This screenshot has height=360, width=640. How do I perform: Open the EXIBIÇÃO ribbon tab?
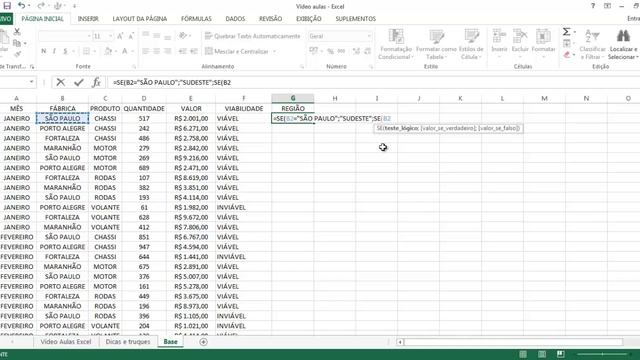click(x=309, y=19)
